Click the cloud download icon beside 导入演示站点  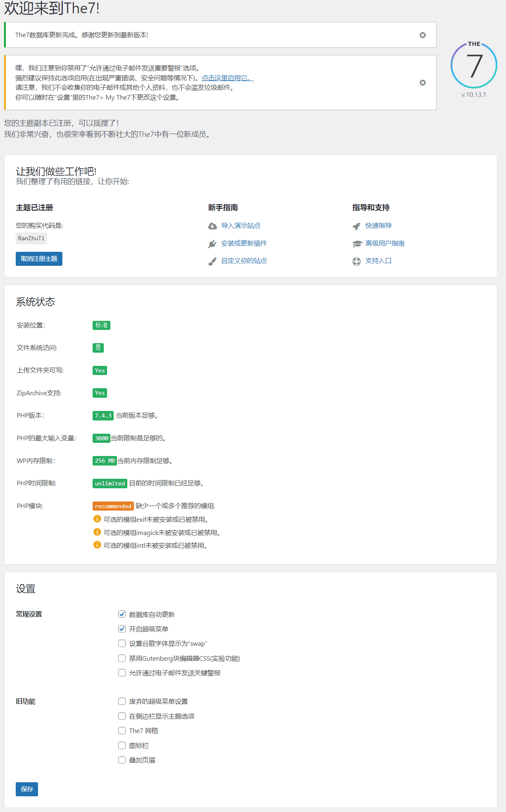tap(212, 226)
